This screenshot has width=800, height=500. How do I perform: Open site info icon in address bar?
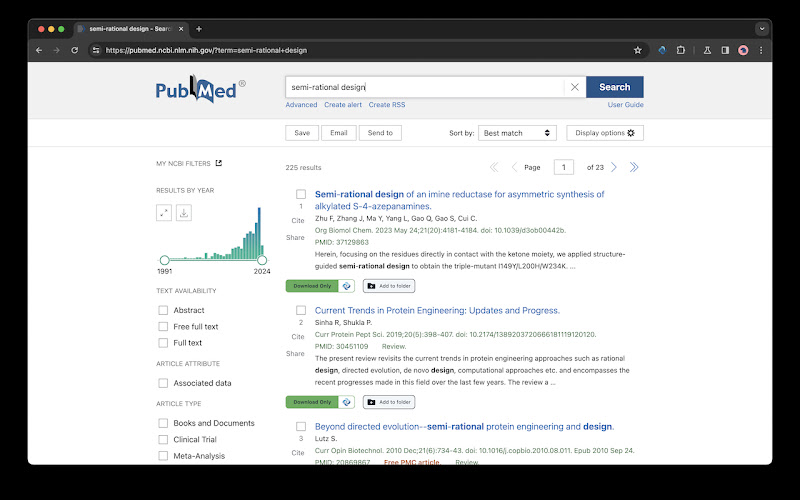tap(95, 50)
